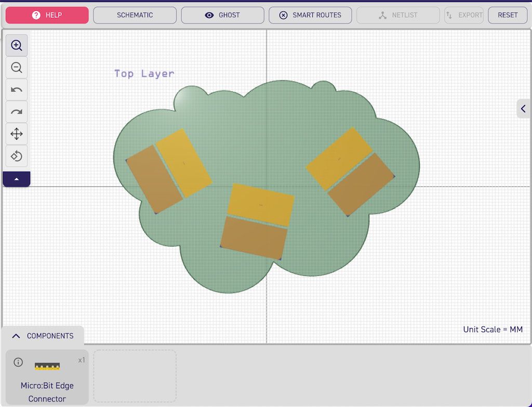Screen dimensions: 532x407
Task: Select the yellow pad on center connector
Action: [261, 205]
